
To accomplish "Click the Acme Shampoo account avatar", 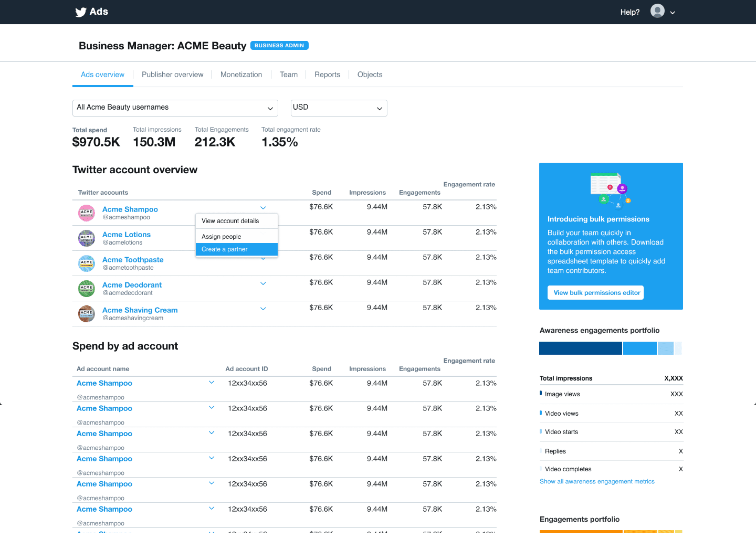I will tap(86, 213).
